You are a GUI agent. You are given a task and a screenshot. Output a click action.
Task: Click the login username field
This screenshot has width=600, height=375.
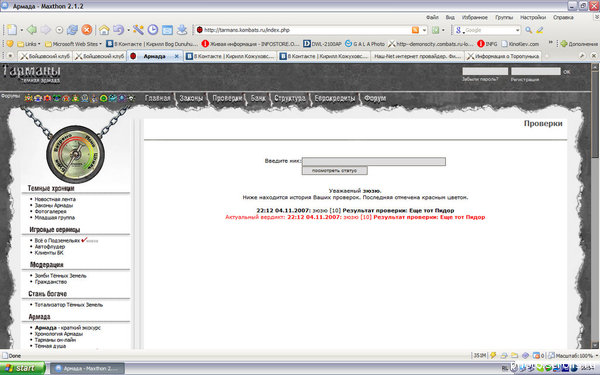(485, 71)
